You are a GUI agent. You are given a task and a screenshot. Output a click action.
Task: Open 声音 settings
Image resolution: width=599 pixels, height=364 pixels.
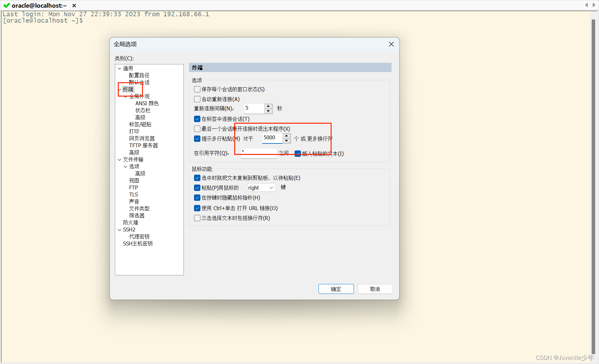pyautogui.click(x=134, y=201)
